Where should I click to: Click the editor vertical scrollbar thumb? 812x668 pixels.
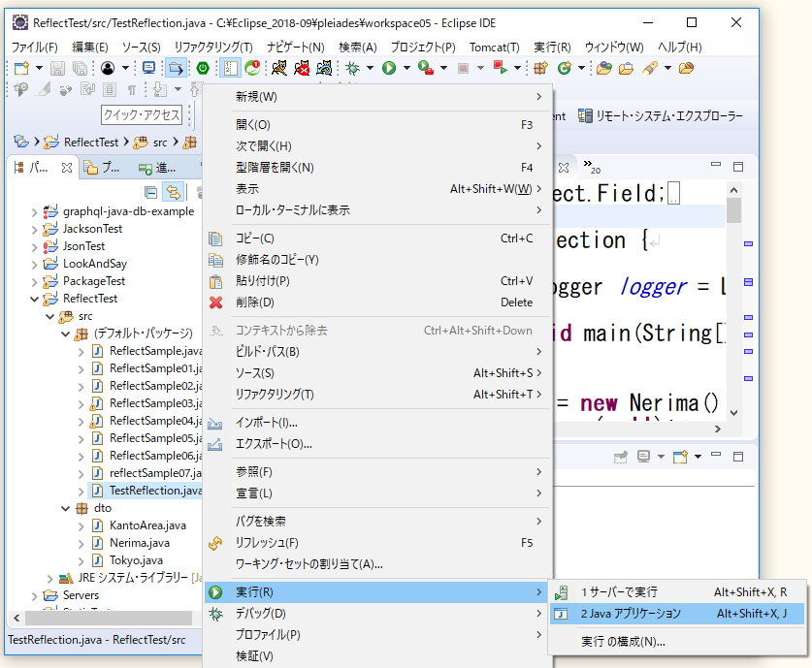(x=733, y=210)
